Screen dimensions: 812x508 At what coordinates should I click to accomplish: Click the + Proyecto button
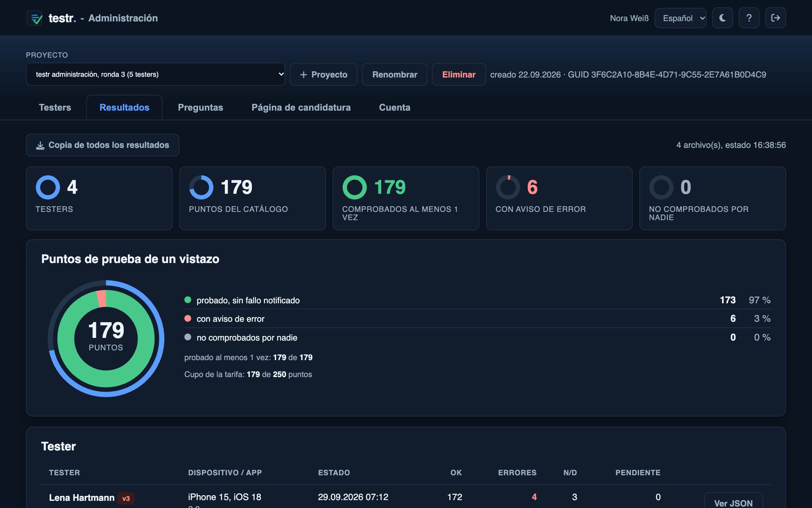[x=324, y=75]
